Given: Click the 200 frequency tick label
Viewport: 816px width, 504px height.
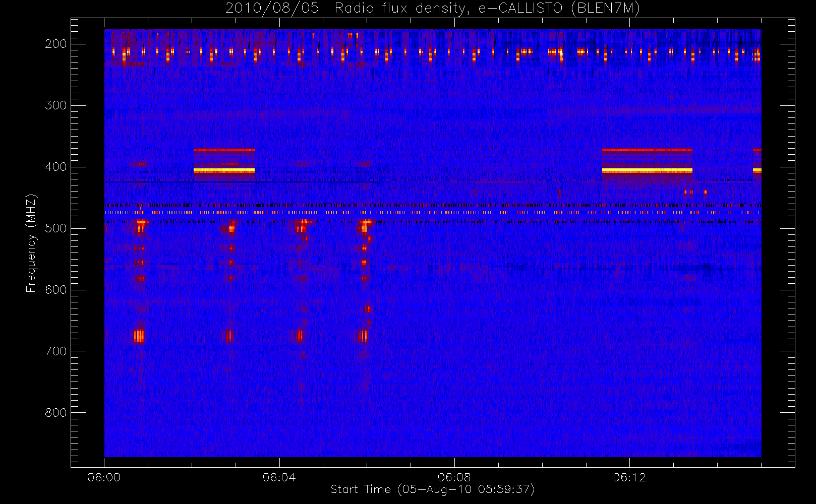Looking at the screenshot, I should 56,44.
